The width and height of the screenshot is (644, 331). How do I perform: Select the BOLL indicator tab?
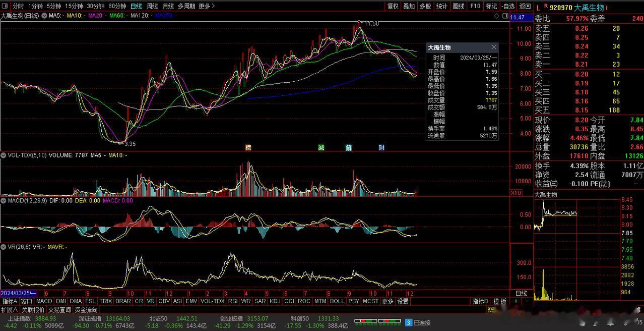point(337,301)
